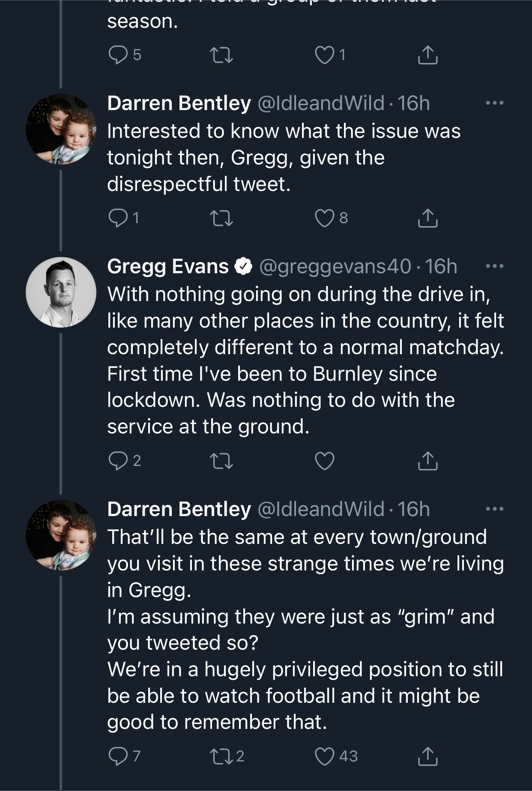This screenshot has width=532, height=791.
Task: Open Gregg Evans' profile via his name
Action: (x=167, y=266)
